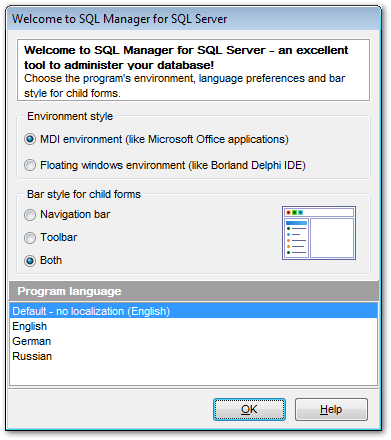Pick Russian program language

pos(193,356)
